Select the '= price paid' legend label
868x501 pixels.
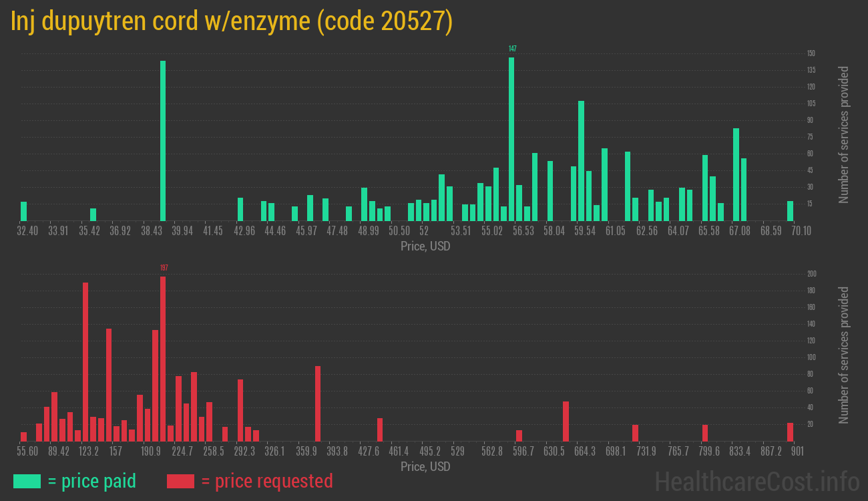point(92,481)
